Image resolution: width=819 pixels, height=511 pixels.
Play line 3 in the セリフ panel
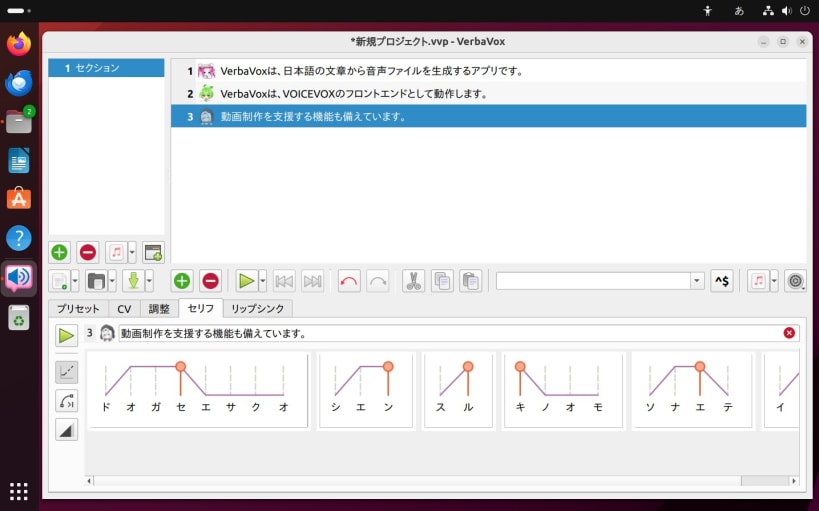click(66, 335)
